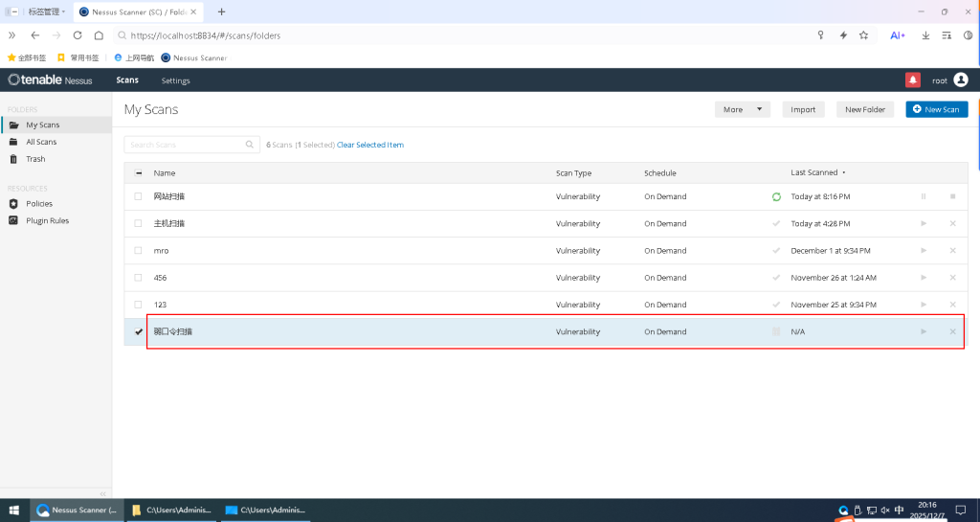Stop the 网站扫描 scan
The width and height of the screenshot is (980, 522).
(x=952, y=196)
